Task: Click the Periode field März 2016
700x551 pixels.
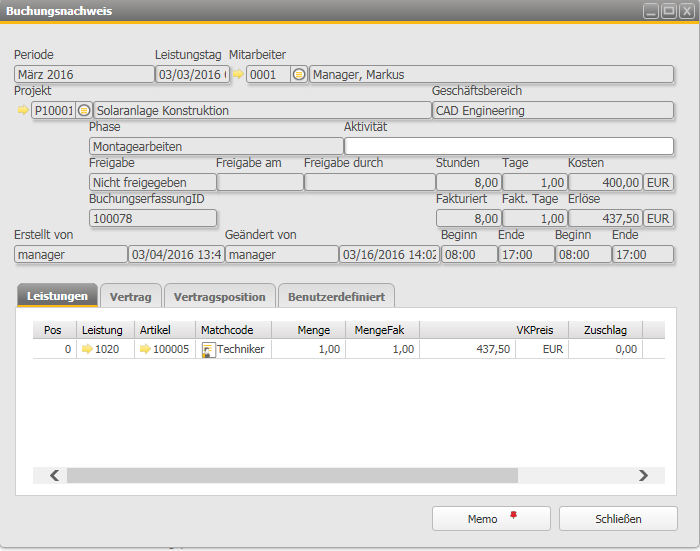Action: pos(84,74)
